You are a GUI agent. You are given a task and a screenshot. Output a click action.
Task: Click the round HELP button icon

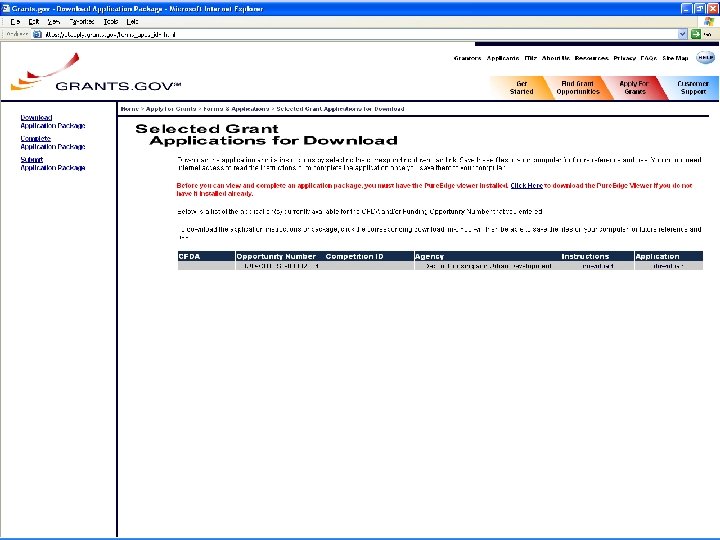[x=705, y=58]
